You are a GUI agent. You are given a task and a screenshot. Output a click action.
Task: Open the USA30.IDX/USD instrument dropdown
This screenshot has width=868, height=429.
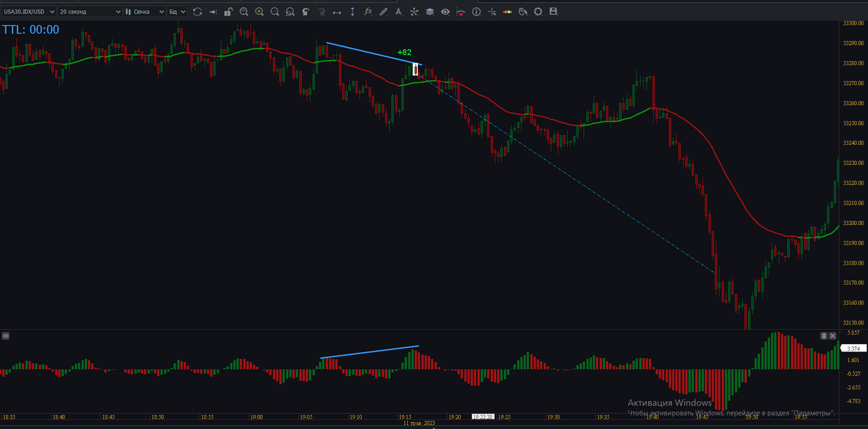click(x=28, y=11)
